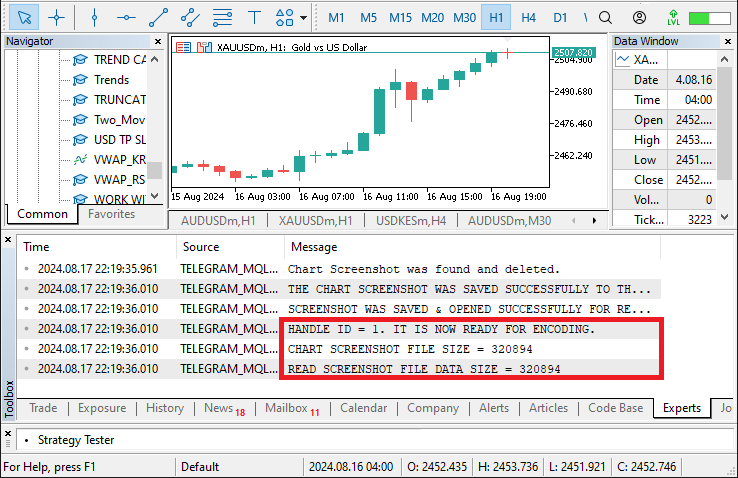Open the AUDUSDm,H1 chart tab
Image resolution: width=738 pixels, height=478 pixels.
(218, 221)
